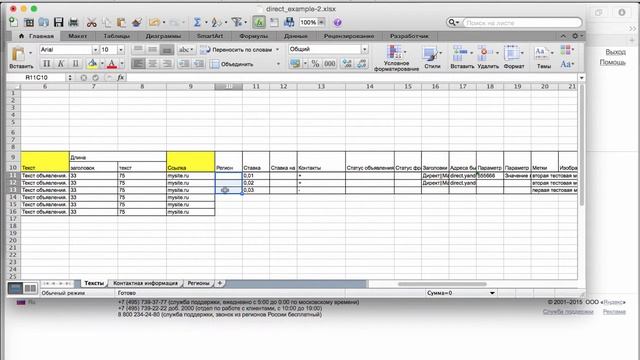The height and width of the screenshot is (360, 640).
Task: Expand the zoom 100% dropdown
Action: tap(322, 22)
